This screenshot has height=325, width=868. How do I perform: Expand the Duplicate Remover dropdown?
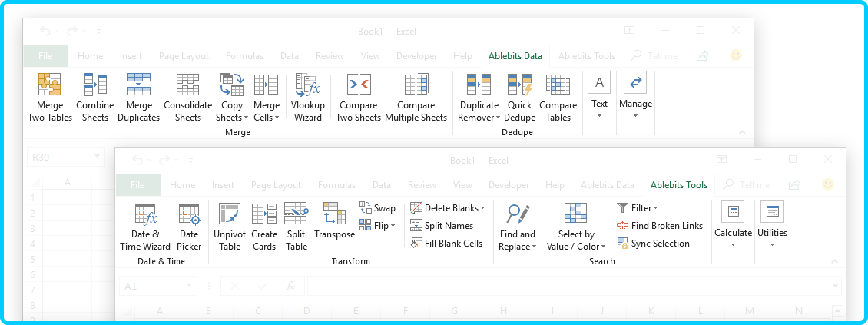(498, 118)
